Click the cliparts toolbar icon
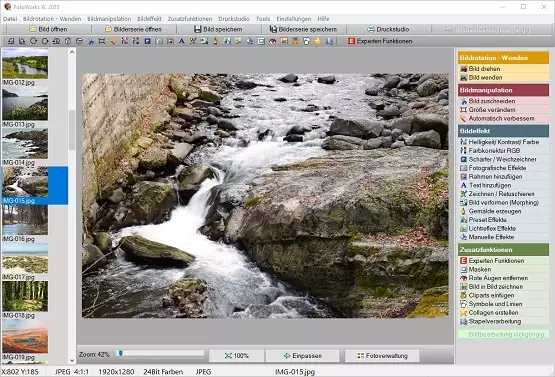 [x=295, y=41]
